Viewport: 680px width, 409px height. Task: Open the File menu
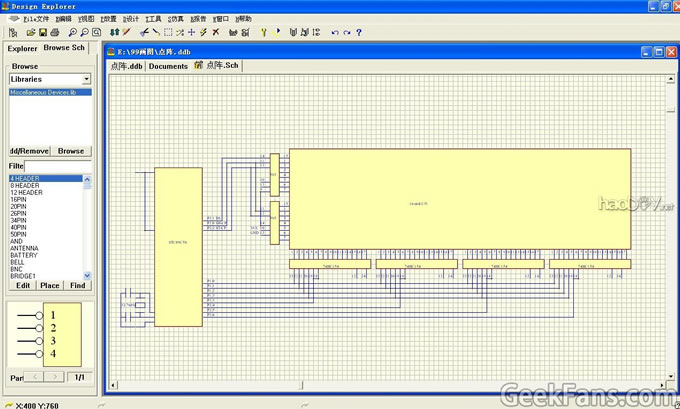point(36,18)
